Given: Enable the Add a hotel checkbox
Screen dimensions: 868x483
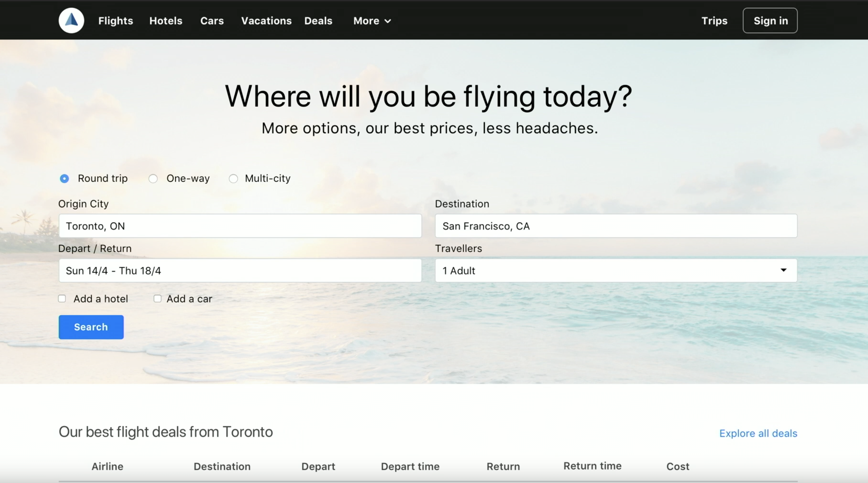Looking at the screenshot, I should click(62, 299).
